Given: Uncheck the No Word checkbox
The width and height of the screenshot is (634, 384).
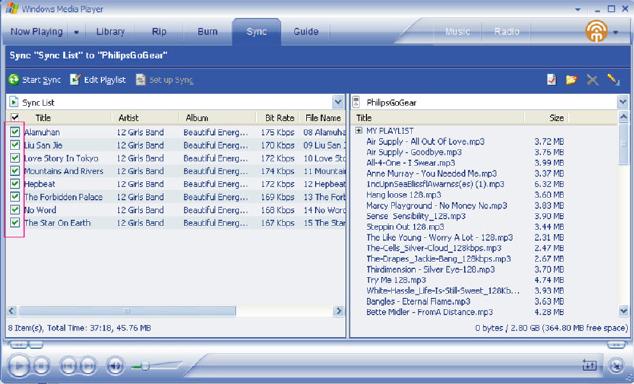Looking at the screenshot, I should (15, 209).
